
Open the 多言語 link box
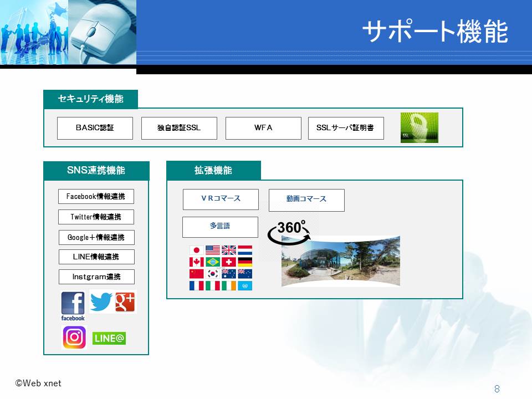pyautogui.click(x=220, y=227)
